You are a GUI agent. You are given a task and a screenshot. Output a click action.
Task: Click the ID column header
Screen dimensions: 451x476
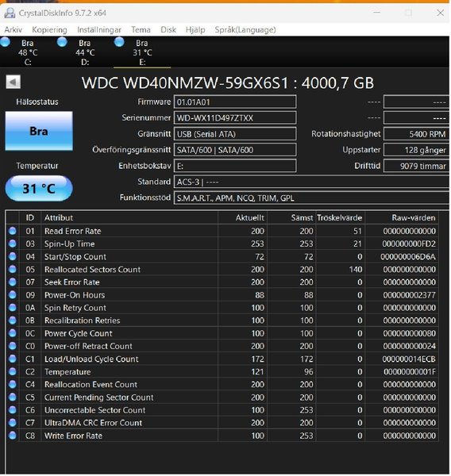[x=30, y=217]
